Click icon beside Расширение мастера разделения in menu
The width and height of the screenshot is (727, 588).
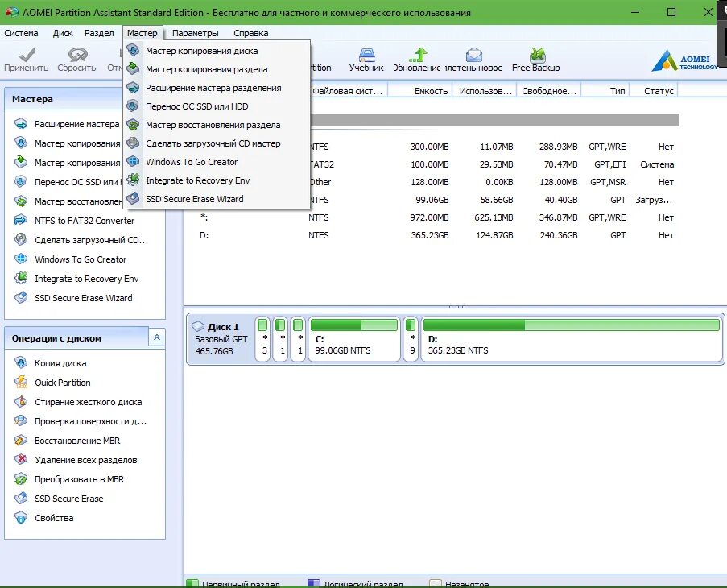click(x=133, y=87)
